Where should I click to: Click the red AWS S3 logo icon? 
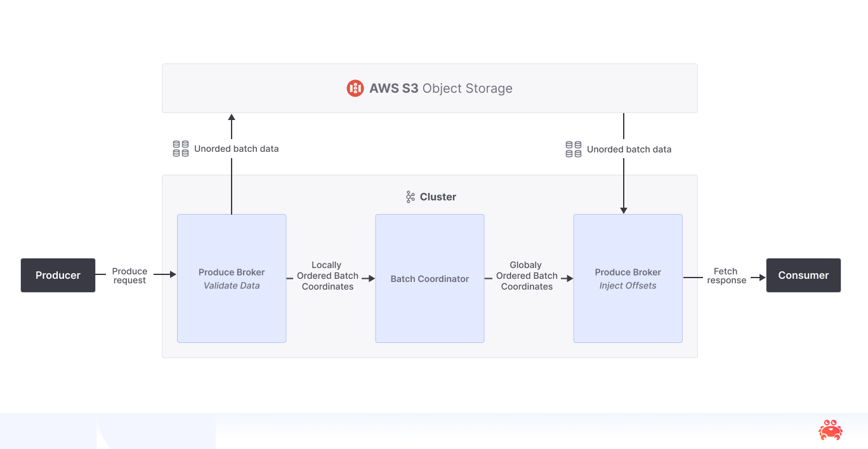coord(355,88)
